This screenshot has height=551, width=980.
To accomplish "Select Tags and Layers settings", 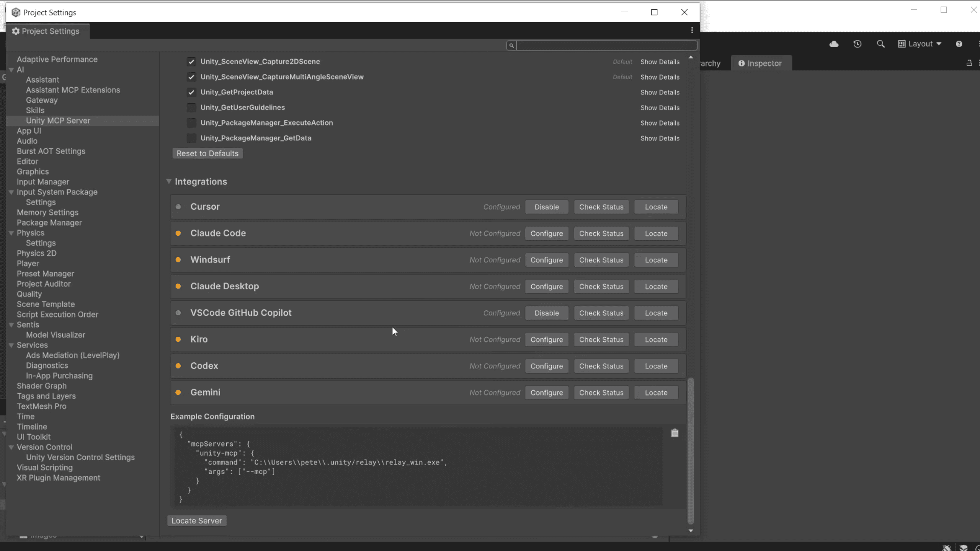I will coord(46,396).
